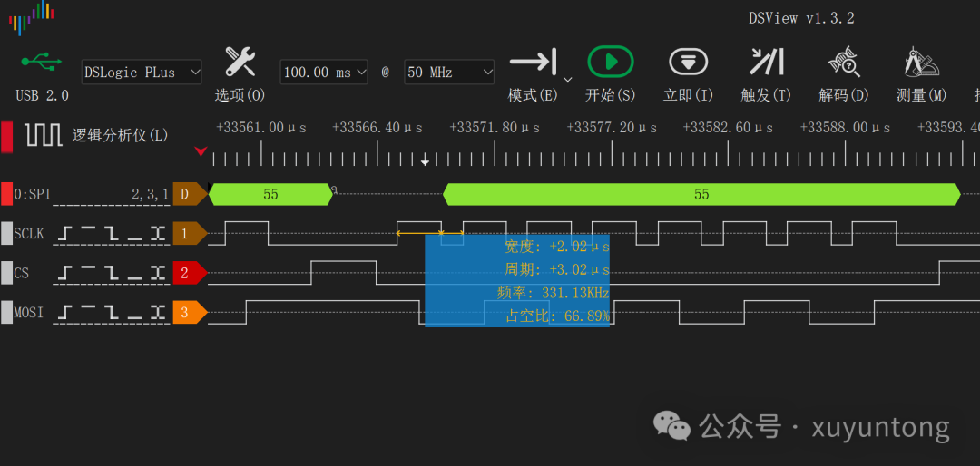Click the Instant (立即) capture icon

pyautogui.click(x=688, y=62)
